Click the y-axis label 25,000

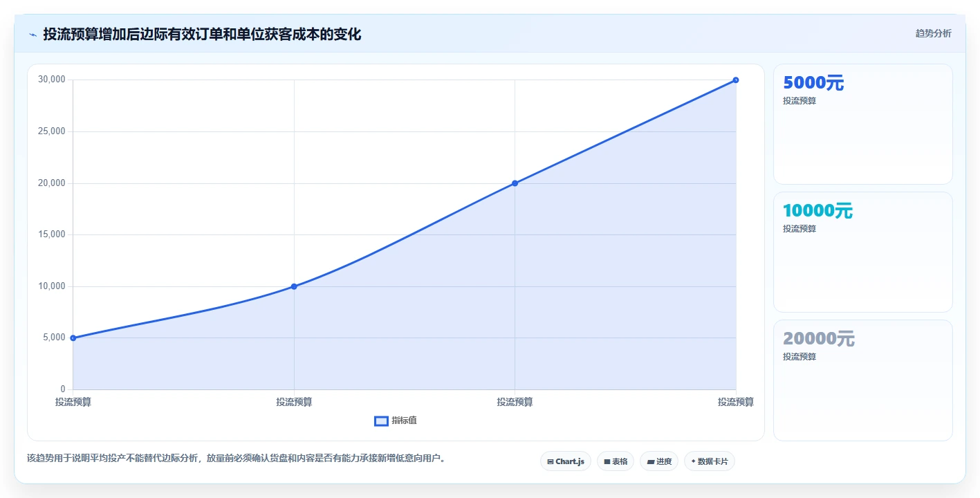(52, 131)
